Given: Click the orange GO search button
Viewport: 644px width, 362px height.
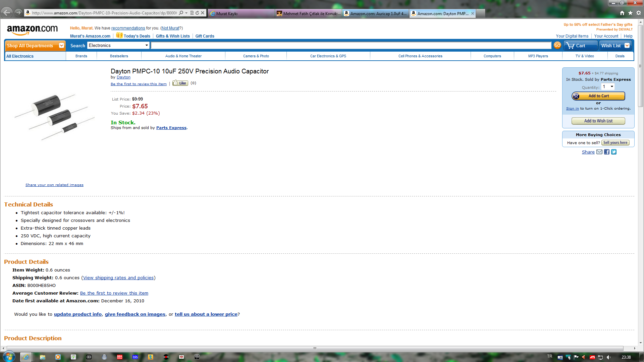Looking at the screenshot, I should [557, 46].
